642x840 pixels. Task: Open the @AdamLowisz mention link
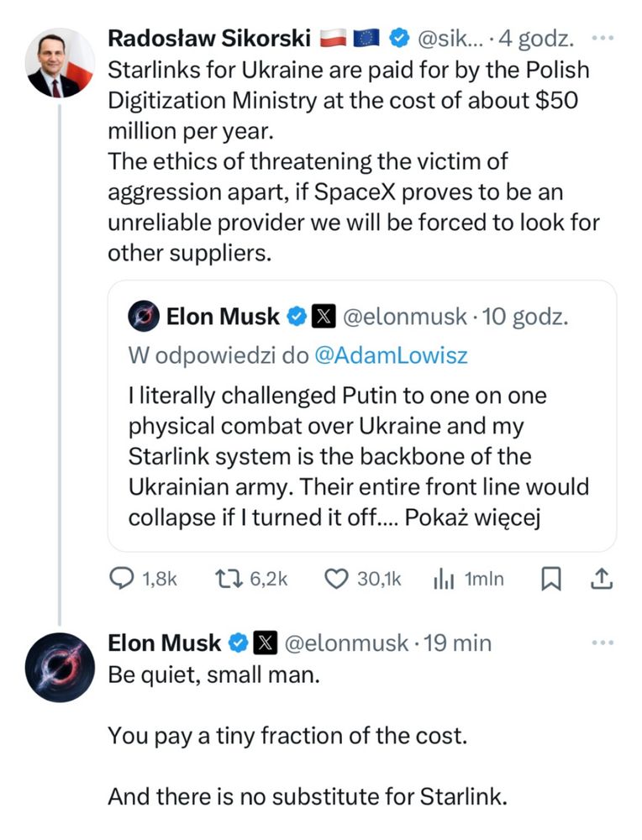coord(391,355)
